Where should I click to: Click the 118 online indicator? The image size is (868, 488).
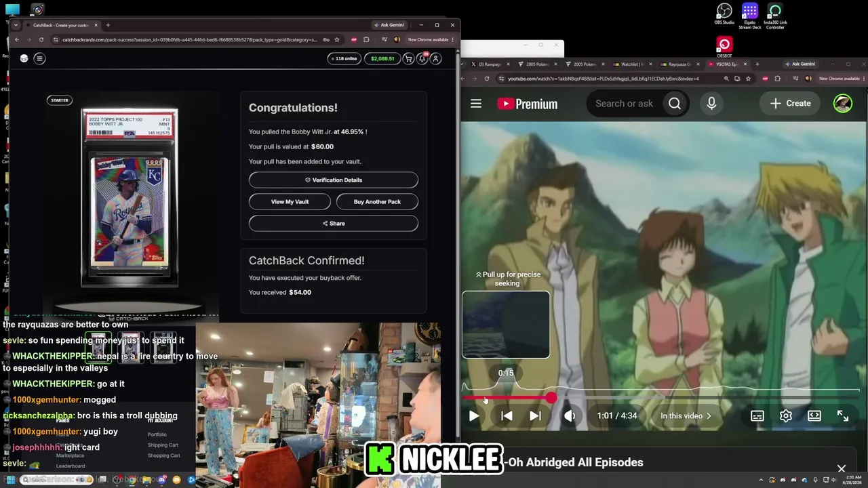coord(344,58)
